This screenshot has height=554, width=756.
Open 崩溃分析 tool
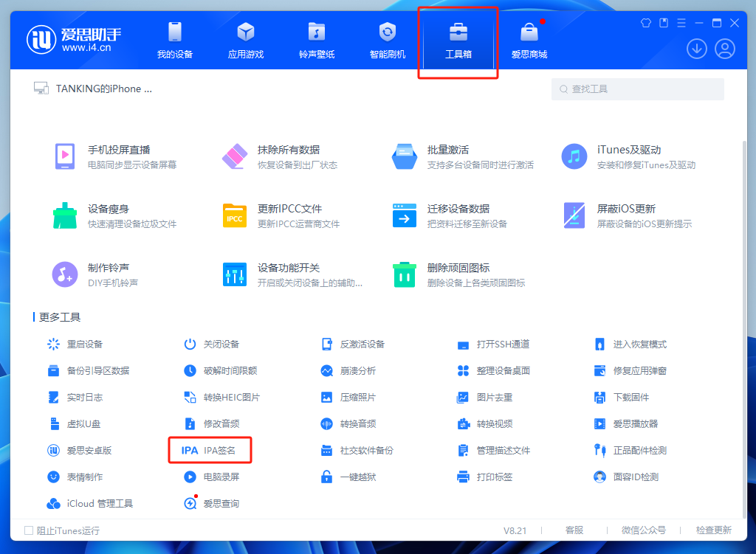pyautogui.click(x=348, y=370)
